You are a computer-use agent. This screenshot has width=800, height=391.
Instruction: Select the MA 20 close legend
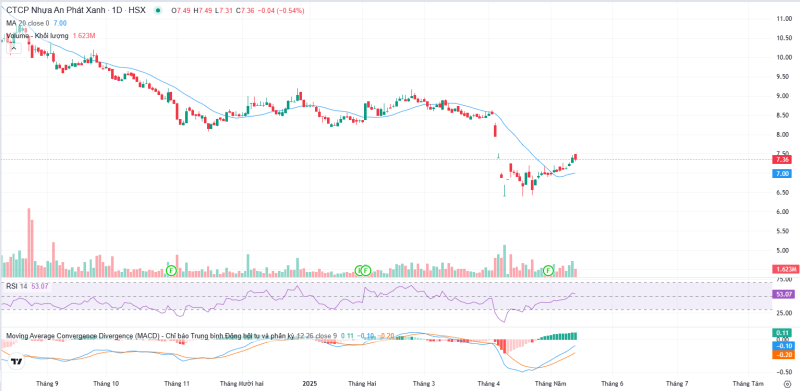tap(27, 23)
